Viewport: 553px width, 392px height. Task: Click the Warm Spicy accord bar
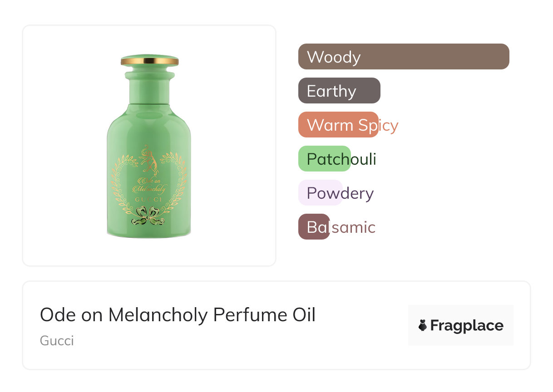pyautogui.click(x=338, y=125)
